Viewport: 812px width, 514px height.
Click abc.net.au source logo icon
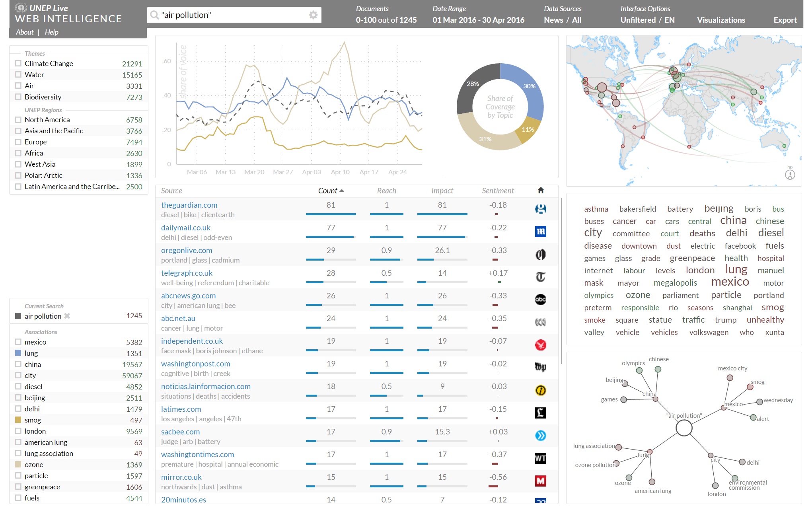point(541,322)
